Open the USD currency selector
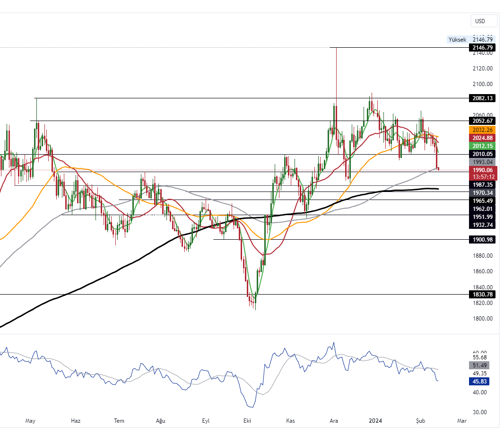504x444 pixels. (x=484, y=21)
